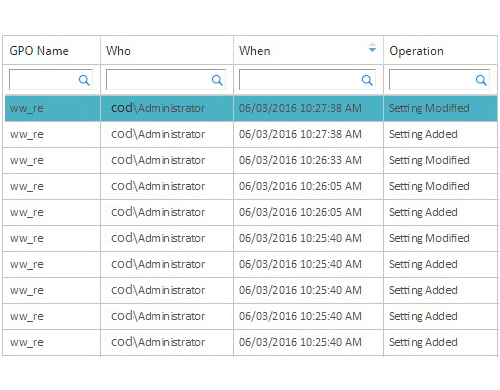The width and height of the screenshot is (500, 390).
Task: Select Setting Modified row at 10:25:40 AM
Action: pos(250,238)
